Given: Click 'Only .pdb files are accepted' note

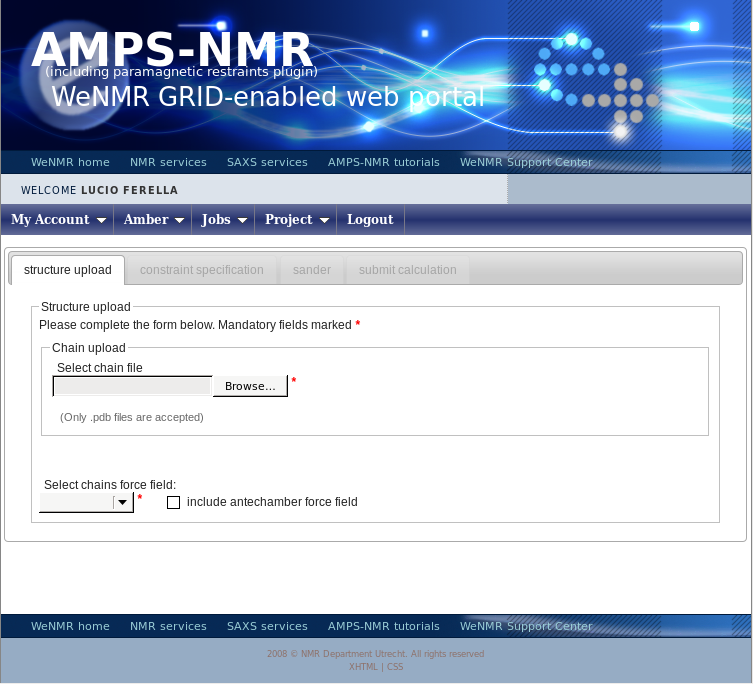Looking at the screenshot, I should click(x=132, y=417).
